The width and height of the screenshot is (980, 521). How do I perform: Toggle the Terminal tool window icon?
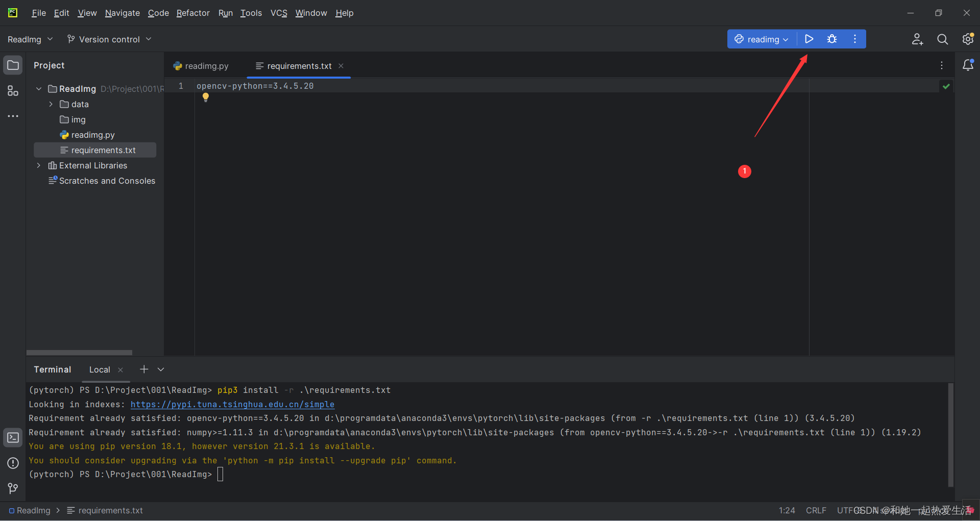point(13,438)
